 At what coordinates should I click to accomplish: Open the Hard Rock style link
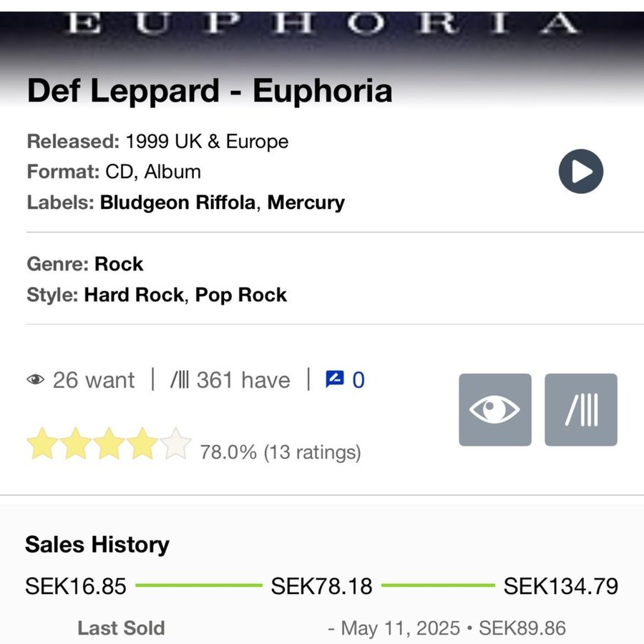click(134, 295)
